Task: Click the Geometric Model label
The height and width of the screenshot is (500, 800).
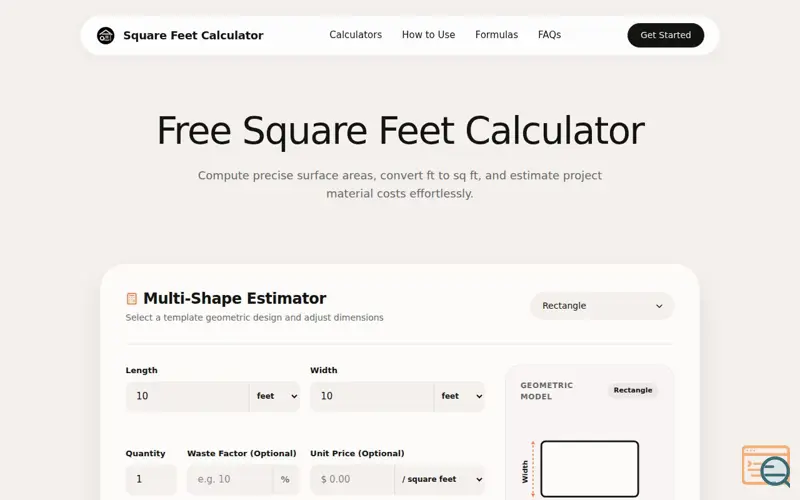Action: [x=546, y=391]
